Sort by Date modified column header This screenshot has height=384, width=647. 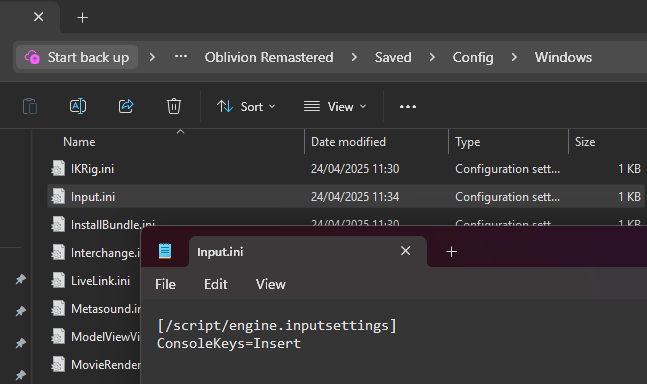pos(348,142)
